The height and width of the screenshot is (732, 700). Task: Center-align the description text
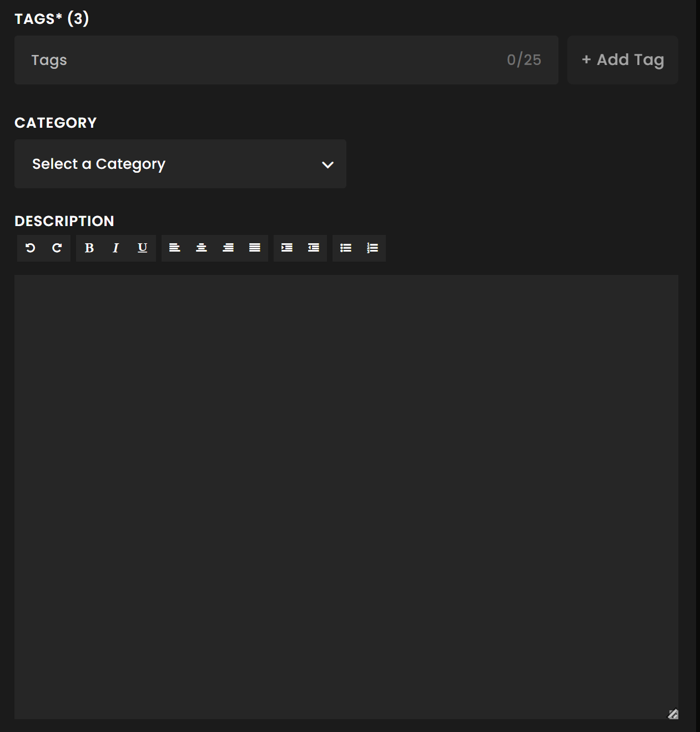pos(202,248)
